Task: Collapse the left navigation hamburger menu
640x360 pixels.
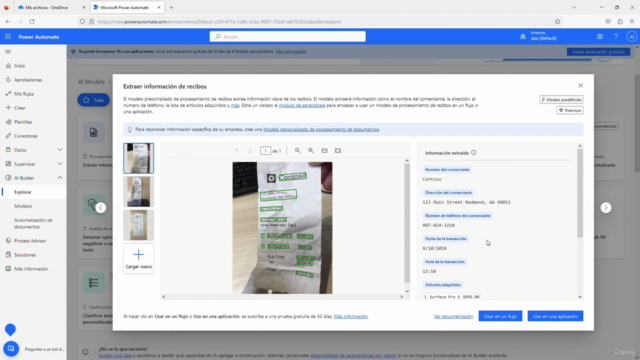Action: tap(8, 52)
